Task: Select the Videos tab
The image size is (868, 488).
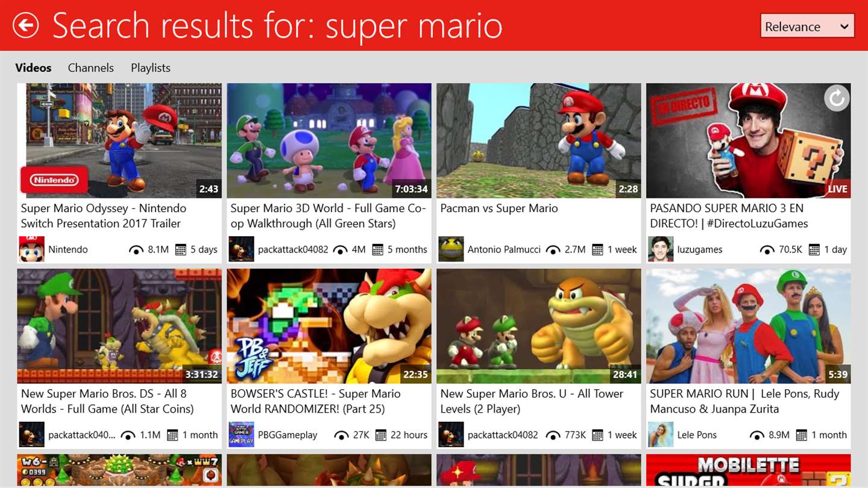Action: pyautogui.click(x=33, y=67)
